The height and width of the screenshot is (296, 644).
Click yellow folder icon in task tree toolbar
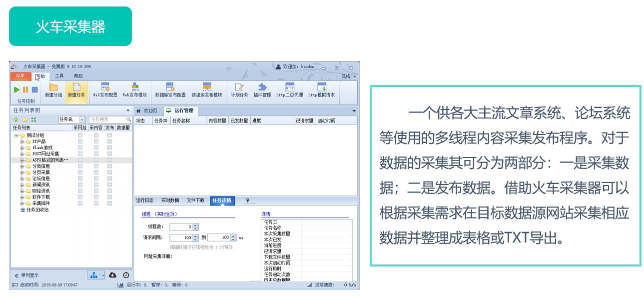[x=24, y=119]
